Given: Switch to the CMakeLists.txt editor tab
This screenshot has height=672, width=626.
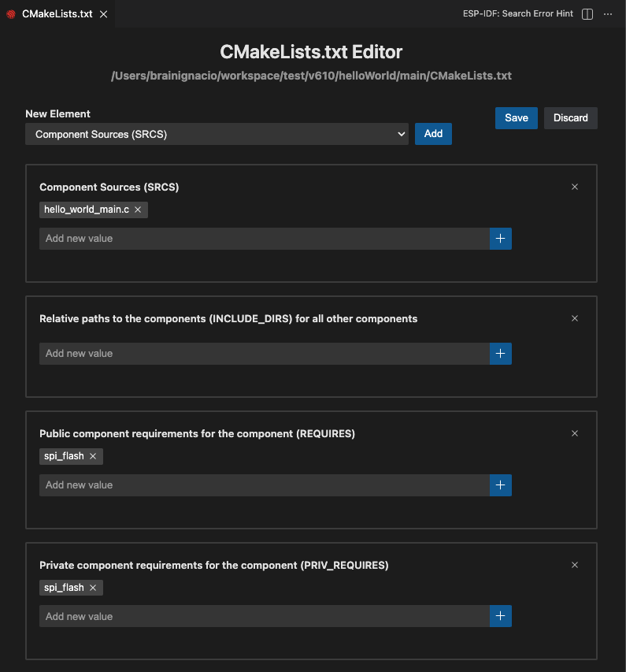Looking at the screenshot, I should [x=55, y=13].
